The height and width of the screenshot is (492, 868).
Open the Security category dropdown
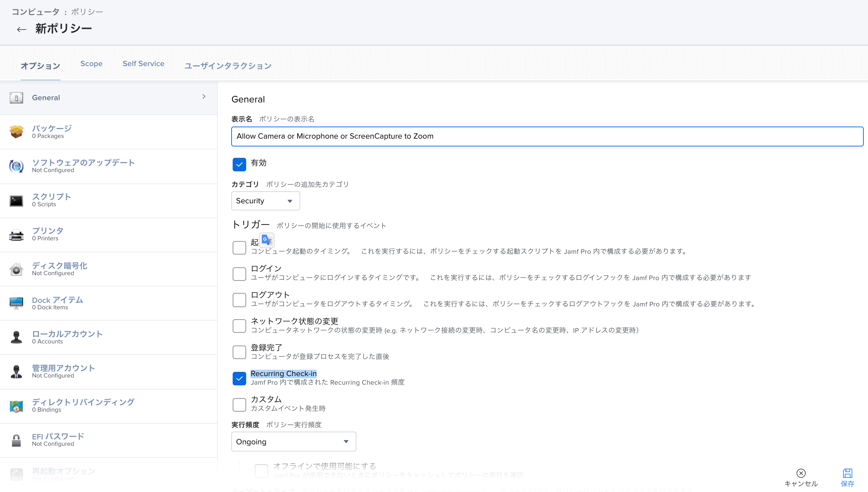[266, 201]
